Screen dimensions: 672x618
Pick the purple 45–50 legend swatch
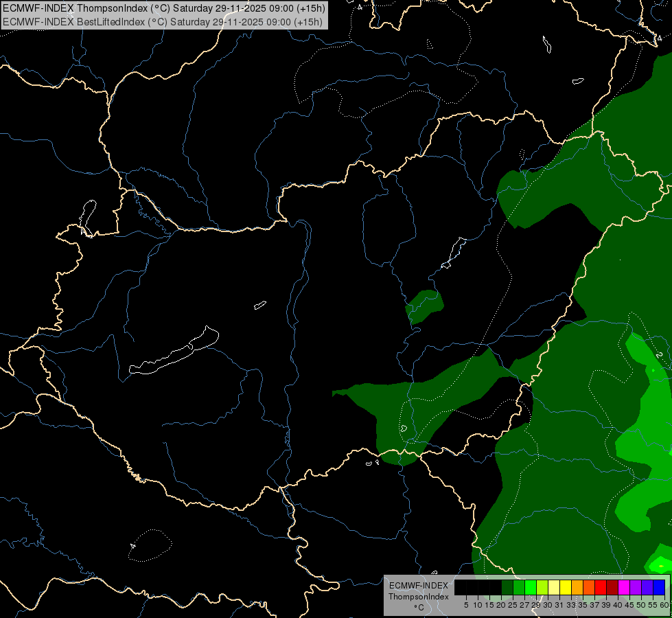[x=636, y=588]
